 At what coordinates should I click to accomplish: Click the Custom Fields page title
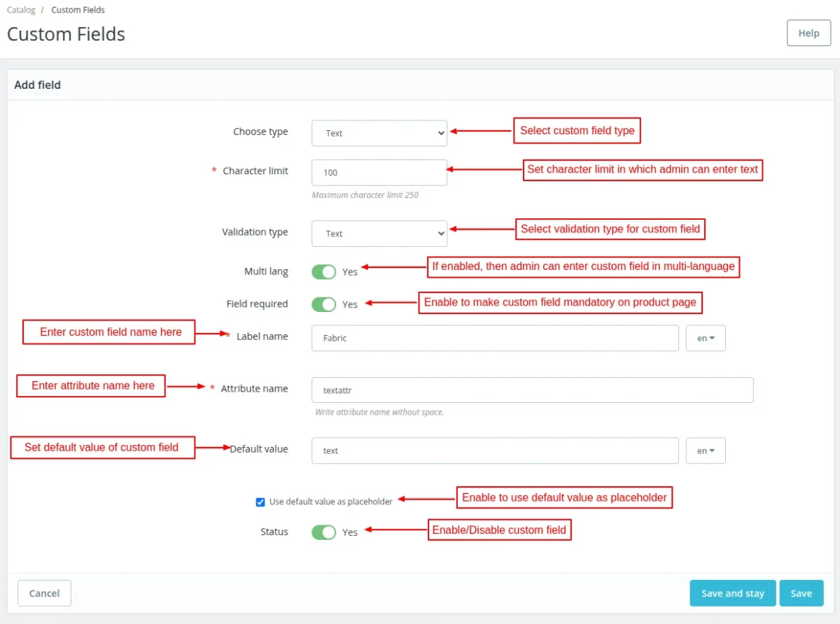coord(66,34)
